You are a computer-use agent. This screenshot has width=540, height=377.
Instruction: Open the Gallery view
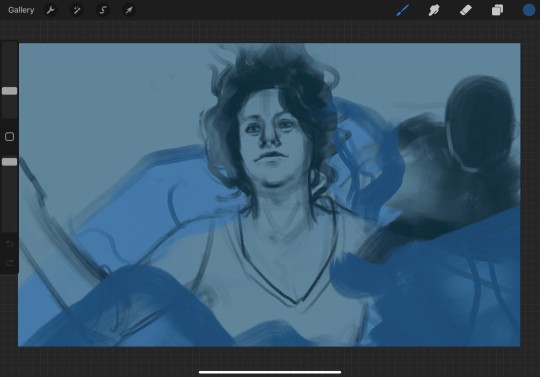21,10
